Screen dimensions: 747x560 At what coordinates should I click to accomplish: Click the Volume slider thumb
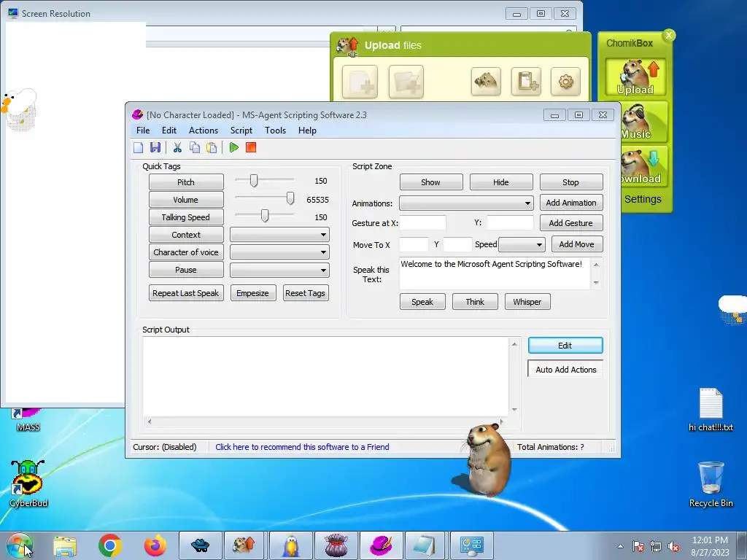[x=290, y=198]
